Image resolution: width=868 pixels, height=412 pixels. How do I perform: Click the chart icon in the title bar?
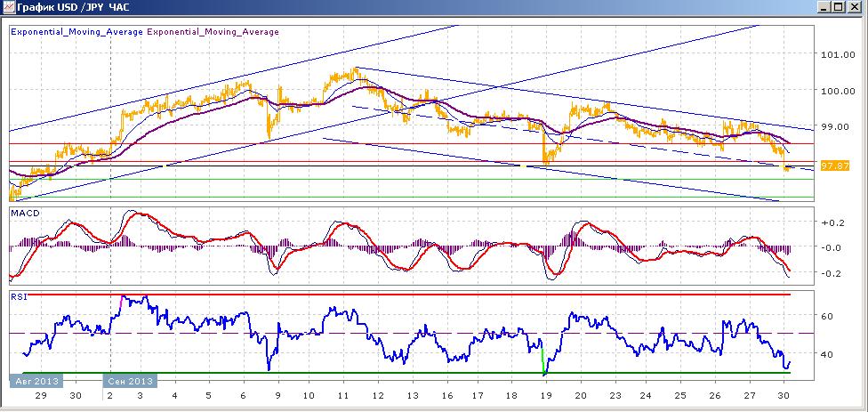click(x=8, y=7)
